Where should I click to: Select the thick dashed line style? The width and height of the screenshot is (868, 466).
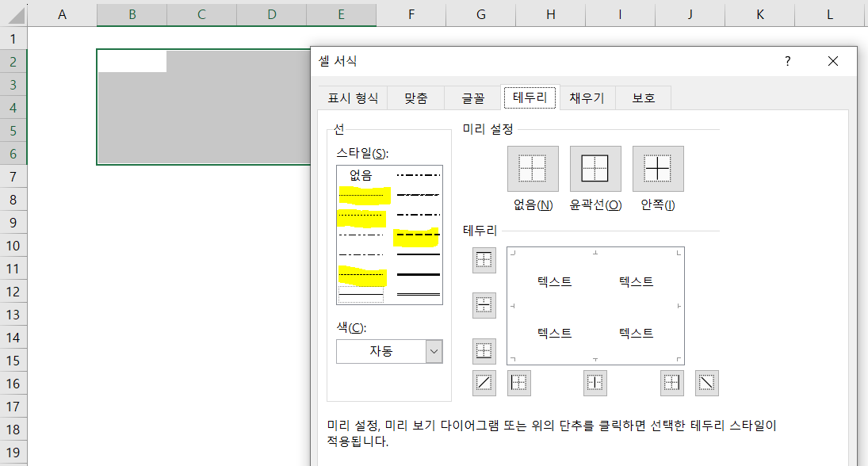[416, 235]
